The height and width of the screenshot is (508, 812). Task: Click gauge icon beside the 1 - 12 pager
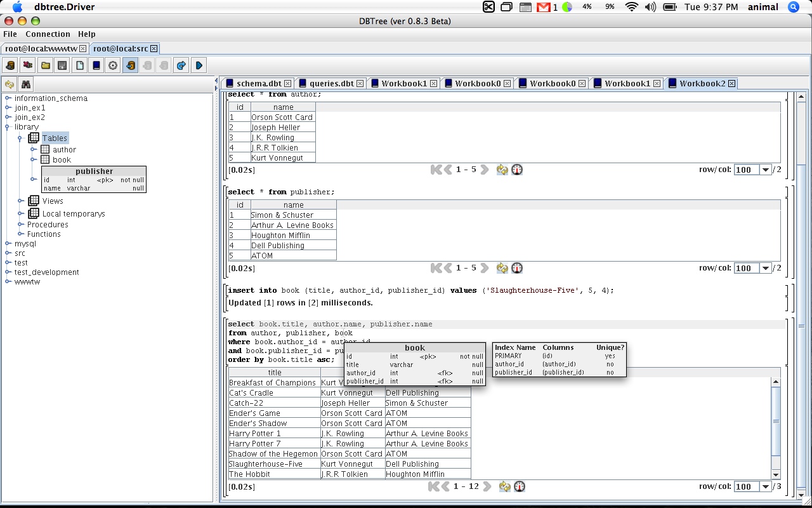(520, 486)
